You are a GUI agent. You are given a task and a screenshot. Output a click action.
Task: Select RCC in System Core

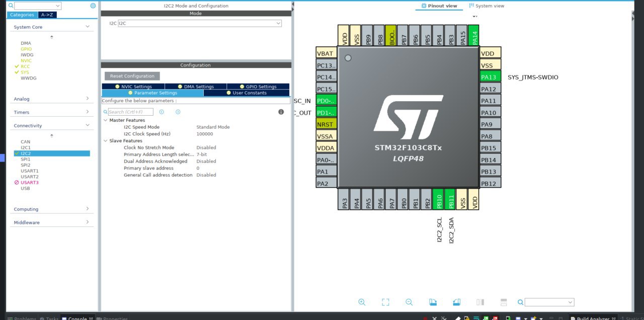coord(25,66)
